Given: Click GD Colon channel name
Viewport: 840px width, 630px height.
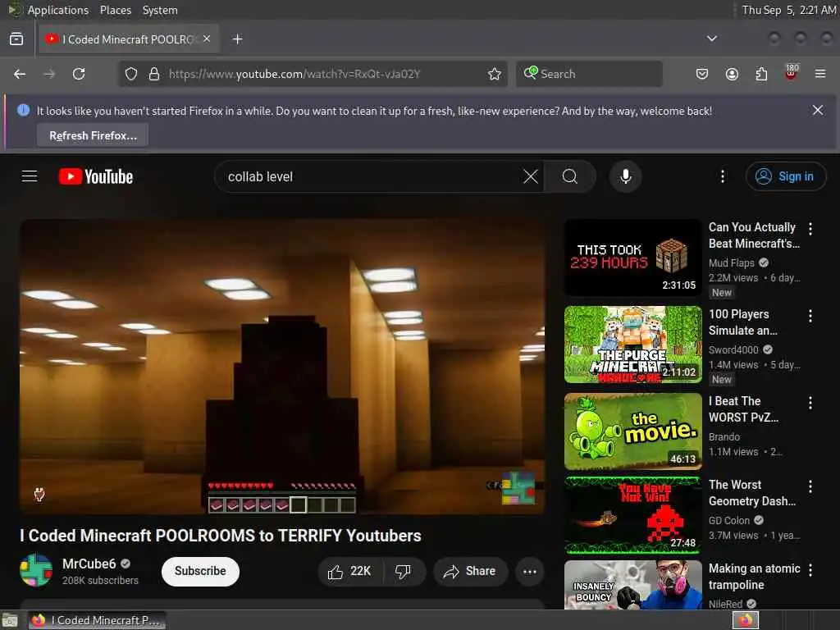Looking at the screenshot, I should pos(729,520).
